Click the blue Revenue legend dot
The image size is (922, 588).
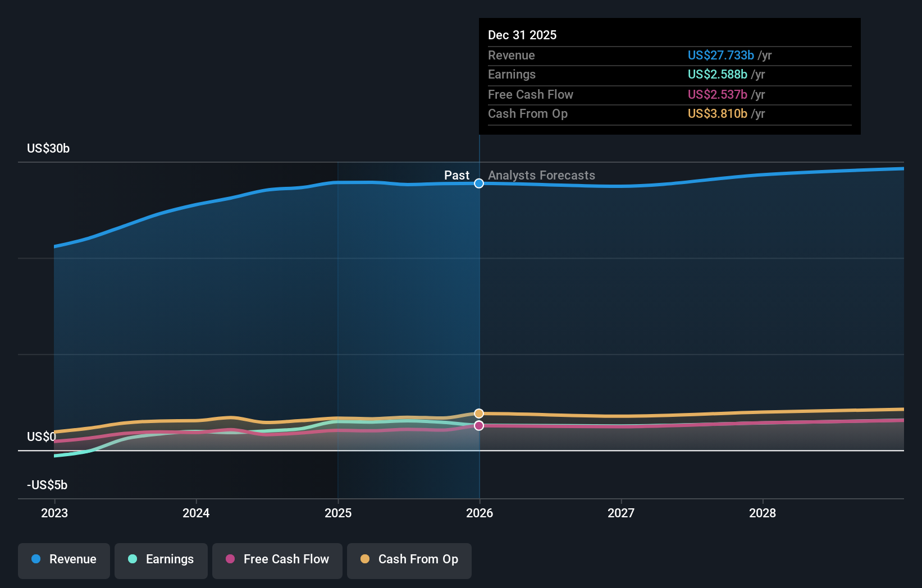(x=36, y=559)
